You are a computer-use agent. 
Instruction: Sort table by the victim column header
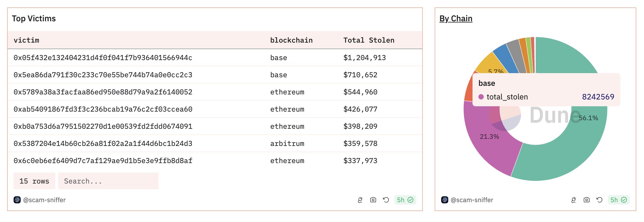click(26, 40)
